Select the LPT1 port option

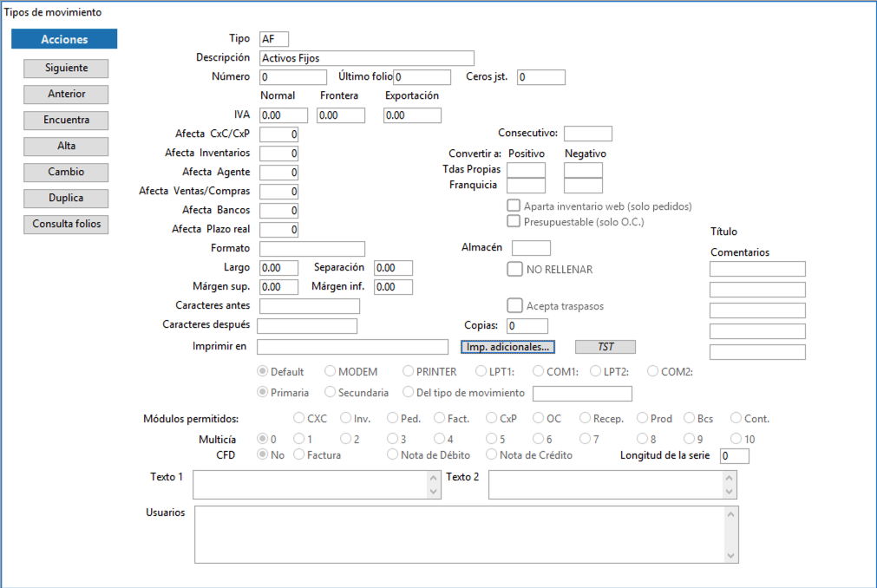pos(481,371)
